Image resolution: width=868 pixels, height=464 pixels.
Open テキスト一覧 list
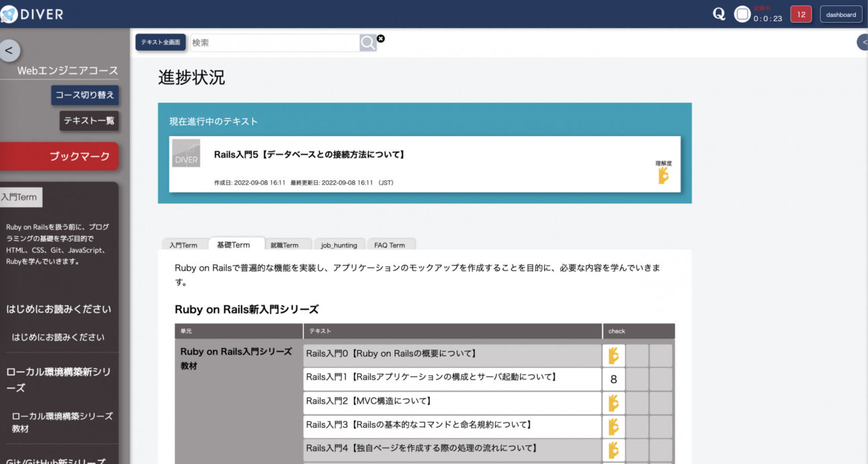click(89, 121)
